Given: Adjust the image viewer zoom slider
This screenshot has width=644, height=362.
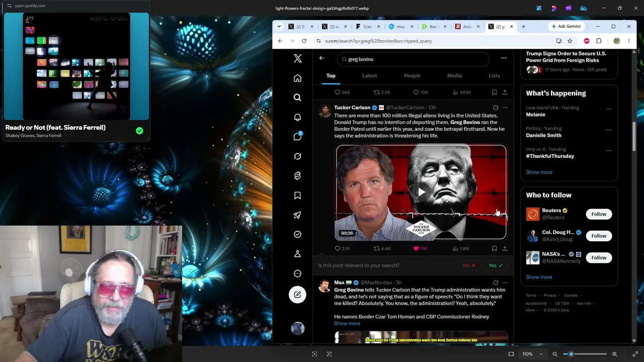Looking at the screenshot, I should coord(585,354).
